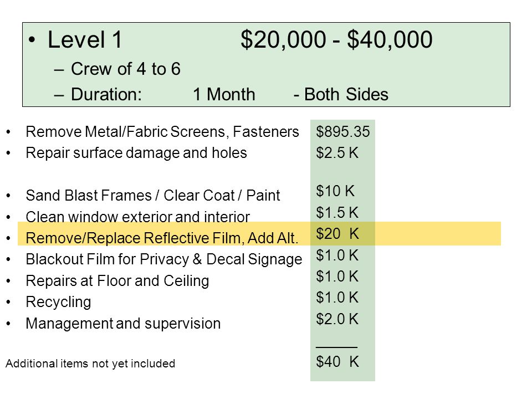Select Clean window exterior and interior item
This screenshot has width=532, height=399.
point(138,217)
